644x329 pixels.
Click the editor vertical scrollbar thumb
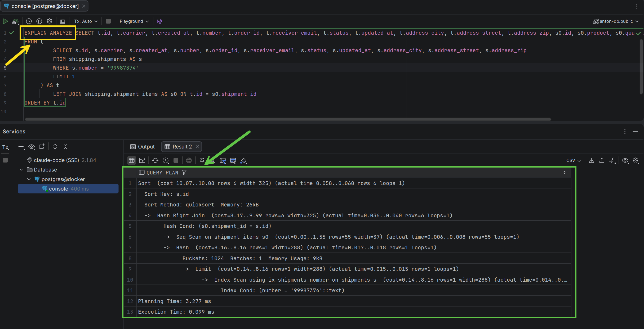pos(641,66)
